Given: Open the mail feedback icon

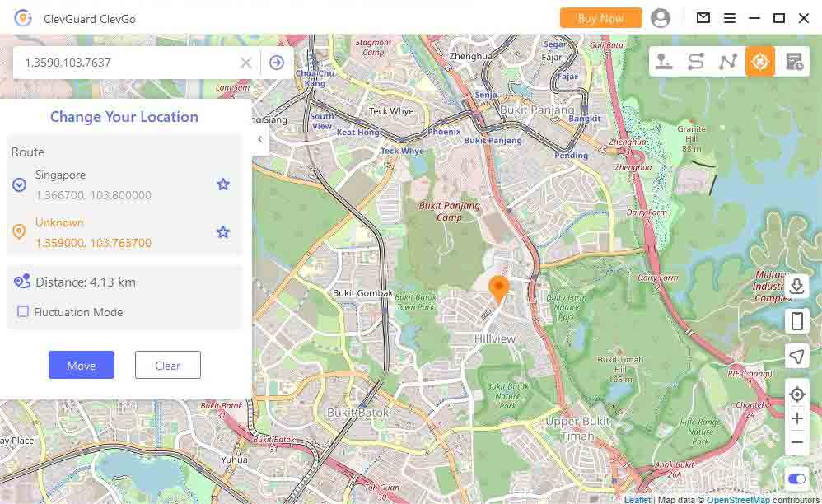Looking at the screenshot, I should pos(703,18).
